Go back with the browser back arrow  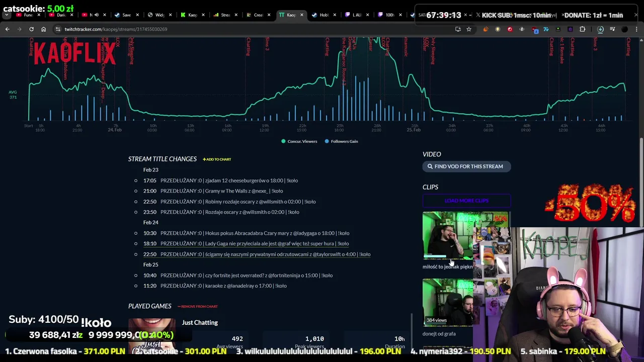[7, 29]
